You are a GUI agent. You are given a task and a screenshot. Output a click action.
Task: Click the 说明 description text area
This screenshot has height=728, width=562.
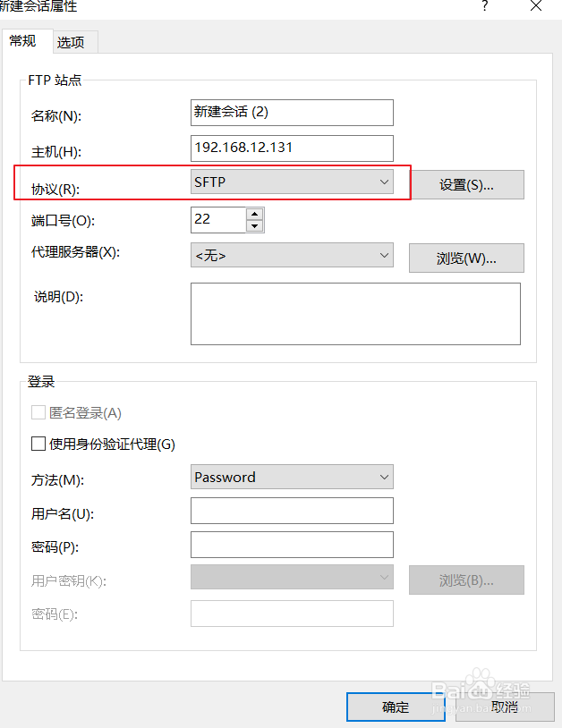click(x=355, y=313)
